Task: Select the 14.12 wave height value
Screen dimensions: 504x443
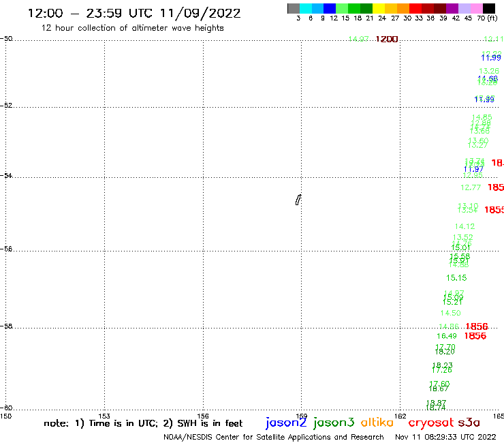Action: click(x=464, y=226)
